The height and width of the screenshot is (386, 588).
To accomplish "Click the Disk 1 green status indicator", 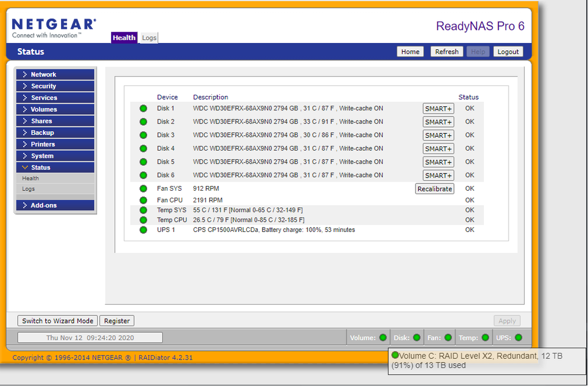I will (x=143, y=108).
